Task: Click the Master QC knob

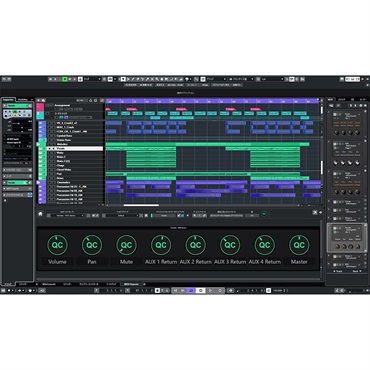Action: [299, 245]
